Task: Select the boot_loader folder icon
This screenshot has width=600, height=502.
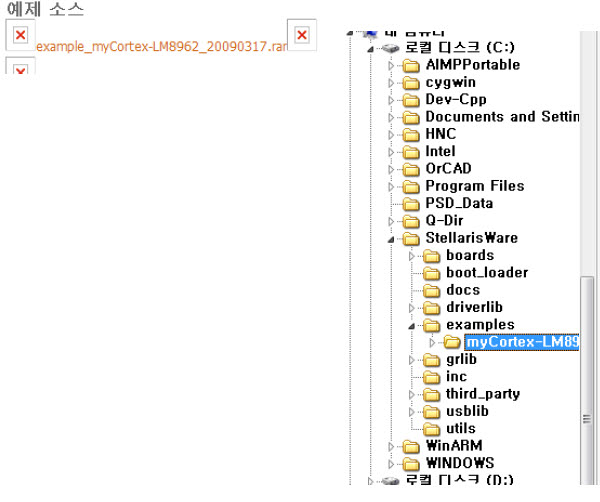Action: click(x=432, y=273)
